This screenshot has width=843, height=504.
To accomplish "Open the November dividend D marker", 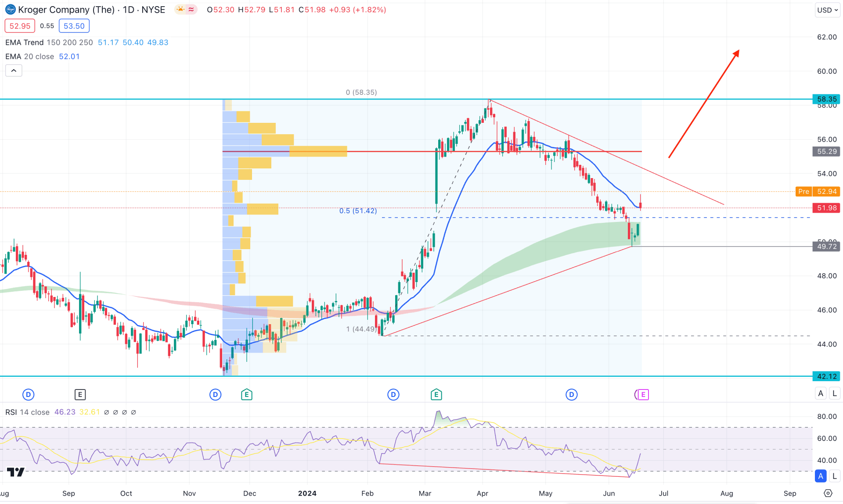I will (x=215, y=395).
